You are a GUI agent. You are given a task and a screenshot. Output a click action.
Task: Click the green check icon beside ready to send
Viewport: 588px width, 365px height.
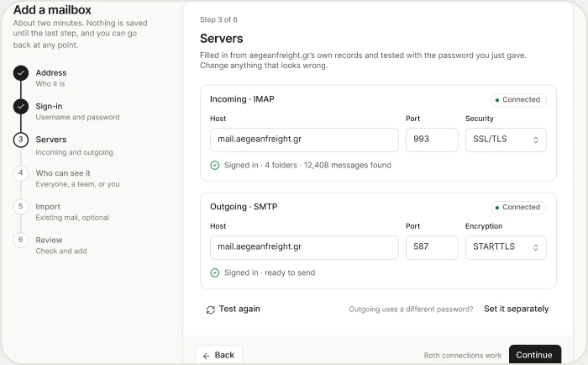214,272
